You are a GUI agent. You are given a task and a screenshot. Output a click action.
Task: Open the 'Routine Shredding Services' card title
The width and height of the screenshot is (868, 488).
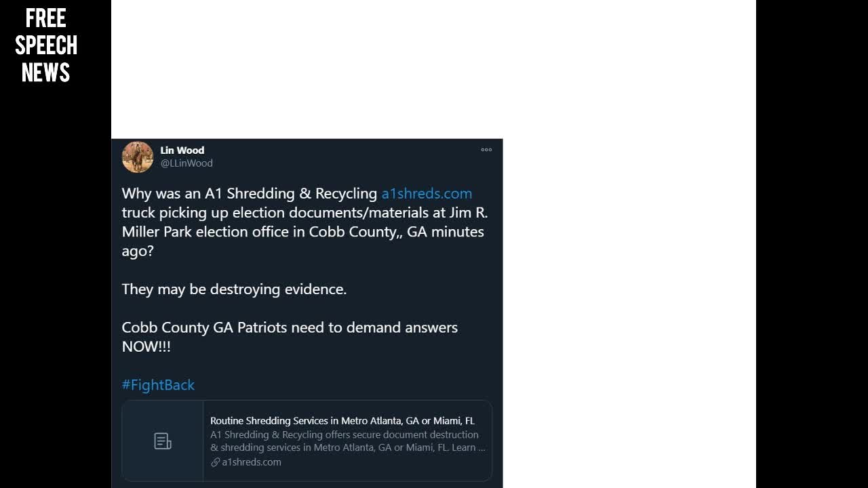click(342, 421)
